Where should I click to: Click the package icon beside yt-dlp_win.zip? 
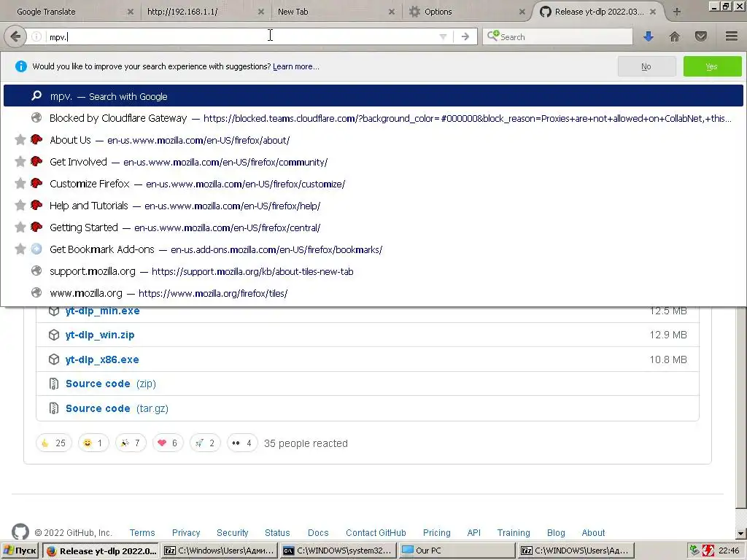(54, 335)
